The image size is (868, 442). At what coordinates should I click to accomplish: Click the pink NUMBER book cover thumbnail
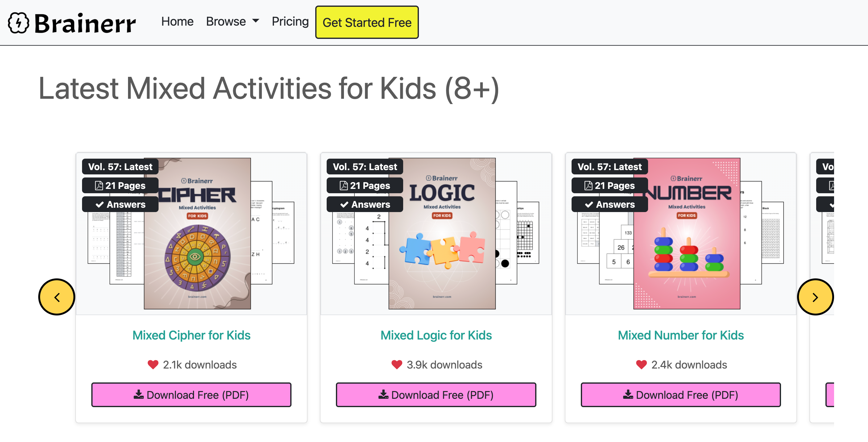(687, 256)
